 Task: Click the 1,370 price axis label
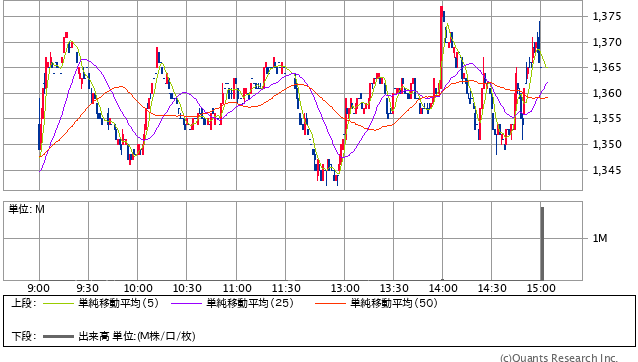(x=607, y=42)
